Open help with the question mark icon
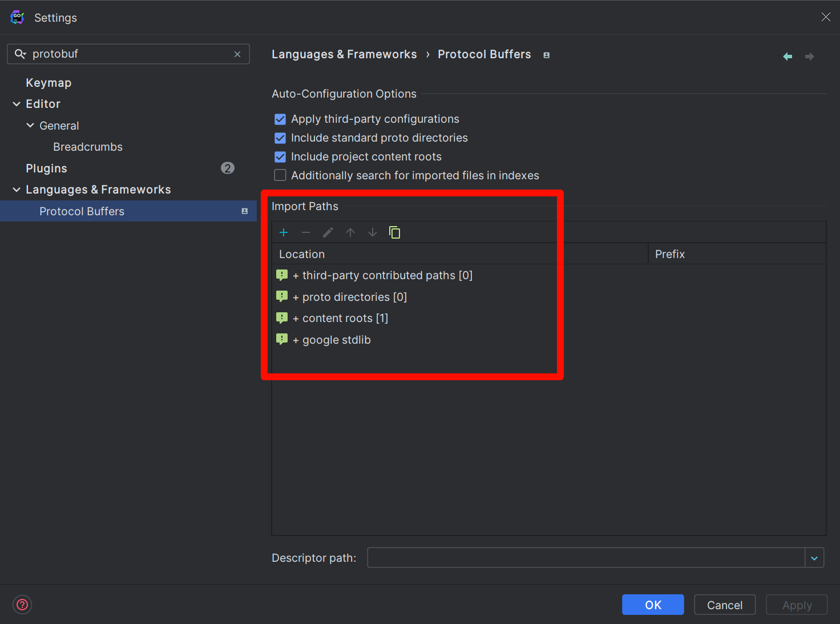This screenshot has height=624, width=840. [x=22, y=605]
